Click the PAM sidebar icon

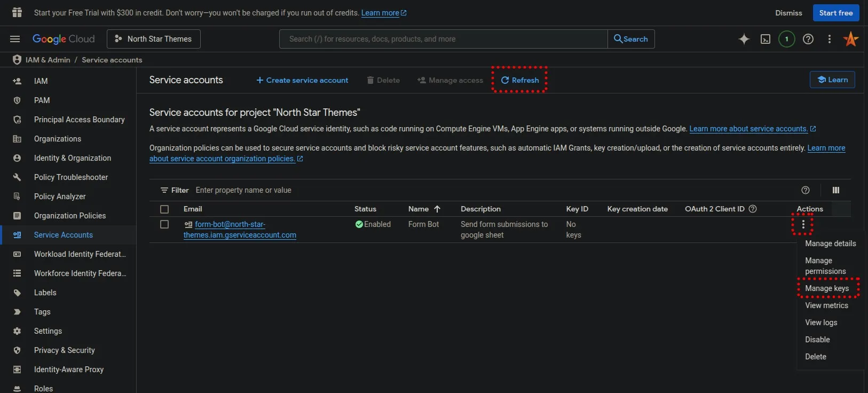[17, 100]
